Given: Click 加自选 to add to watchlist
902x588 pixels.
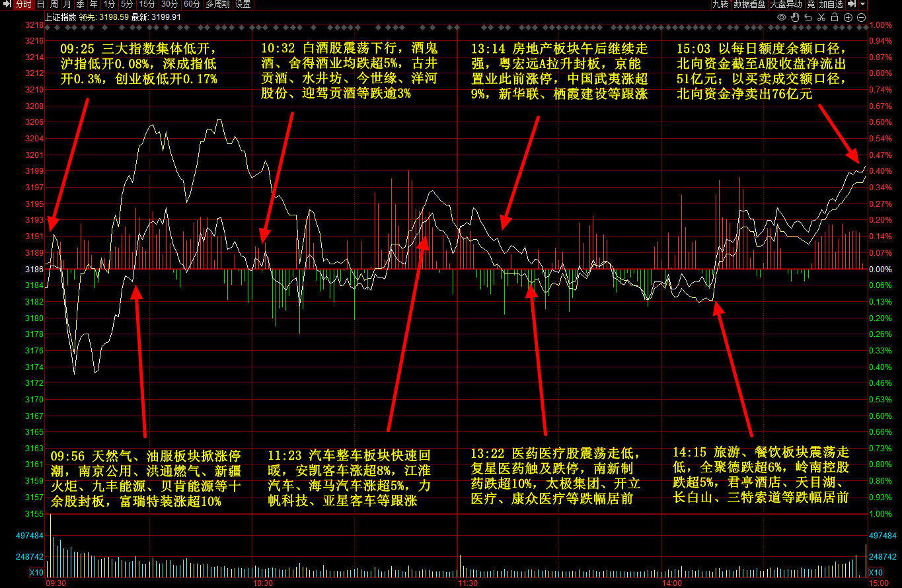Looking at the screenshot, I should pyautogui.click(x=831, y=5).
